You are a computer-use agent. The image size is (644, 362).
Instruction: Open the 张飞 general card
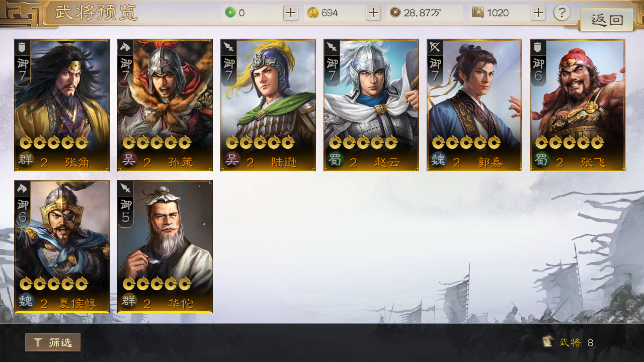coord(578,105)
